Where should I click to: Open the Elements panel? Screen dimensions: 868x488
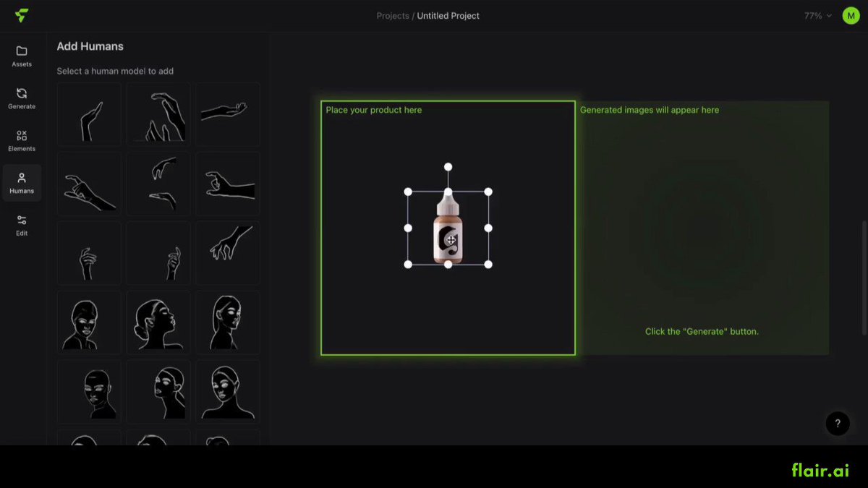22,141
